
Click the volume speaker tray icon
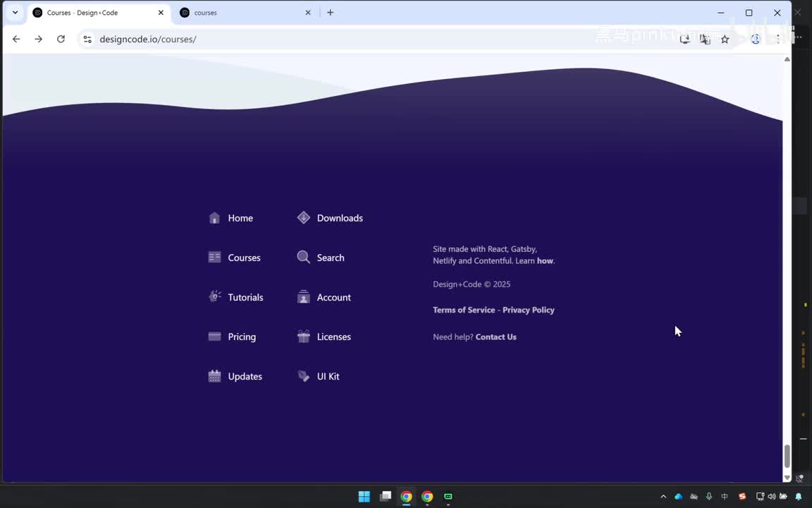[x=772, y=497]
